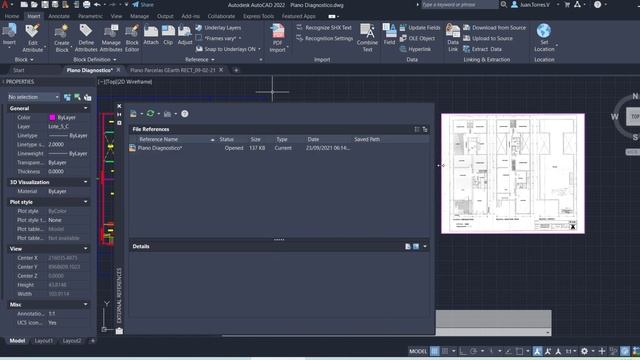640x360 pixels.
Task: Switch to Plano Parcelas drawing tab
Action: coord(173,70)
